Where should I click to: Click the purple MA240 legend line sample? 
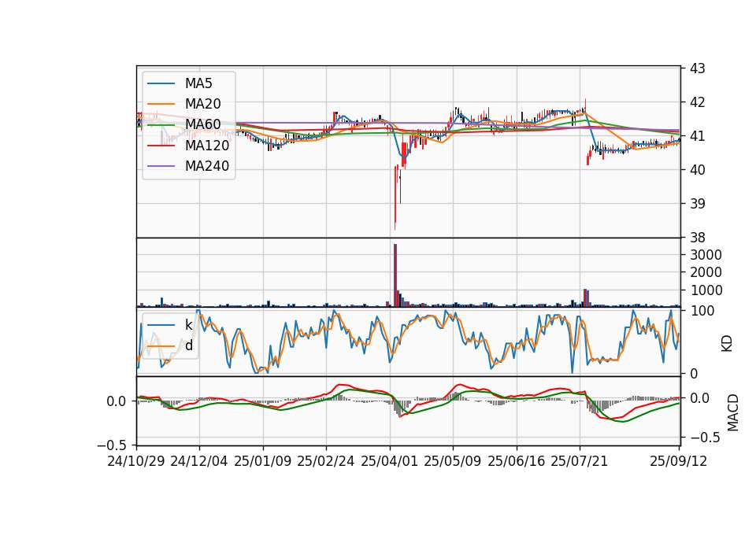(161, 166)
